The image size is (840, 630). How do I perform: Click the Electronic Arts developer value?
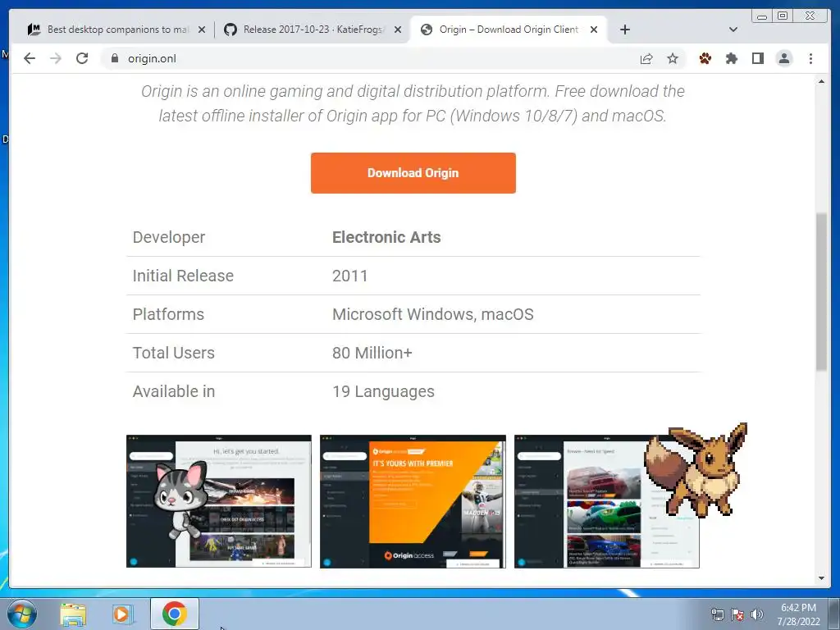(x=386, y=237)
